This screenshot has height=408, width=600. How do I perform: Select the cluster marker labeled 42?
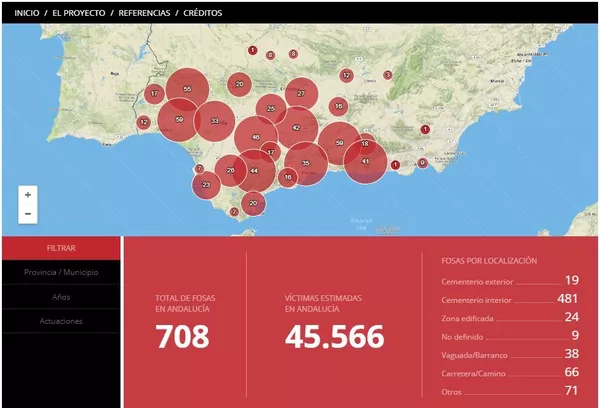coord(297,127)
